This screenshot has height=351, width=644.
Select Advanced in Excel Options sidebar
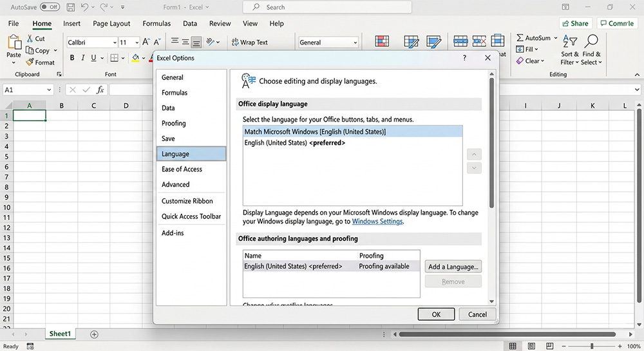tap(191, 184)
